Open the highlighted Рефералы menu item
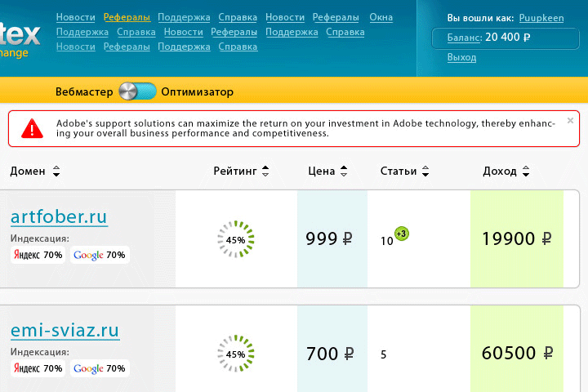588x392 pixels. tap(127, 17)
